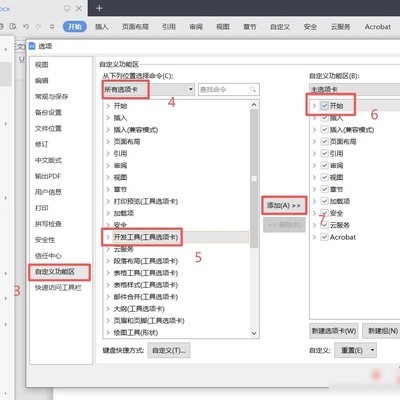The height and width of the screenshot is (400, 400).
Task: Click the 新建组(N) button
Action: pyautogui.click(x=382, y=331)
